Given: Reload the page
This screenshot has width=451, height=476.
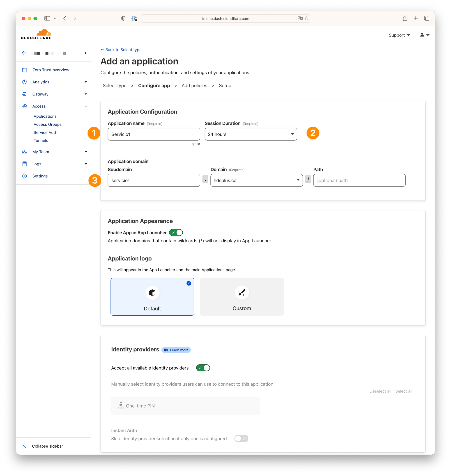Looking at the screenshot, I should [306, 18].
